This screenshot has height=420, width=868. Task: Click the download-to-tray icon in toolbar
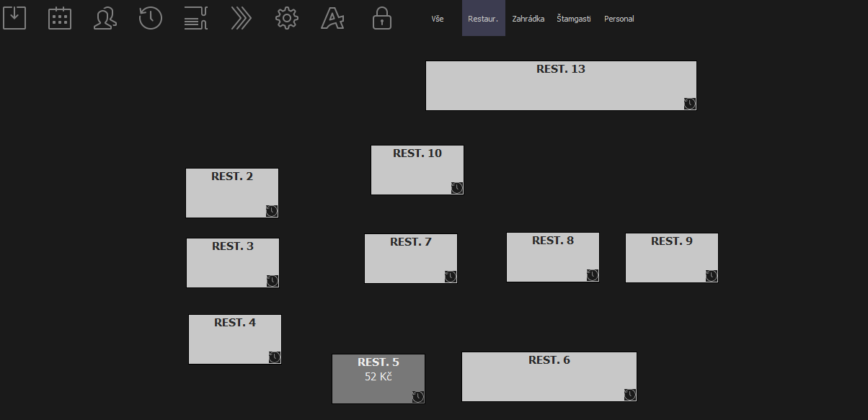click(14, 18)
